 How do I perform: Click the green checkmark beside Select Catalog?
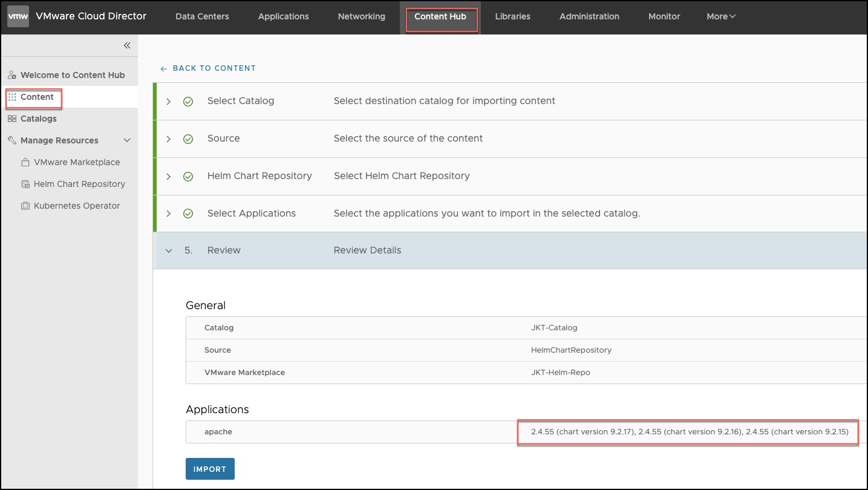188,102
